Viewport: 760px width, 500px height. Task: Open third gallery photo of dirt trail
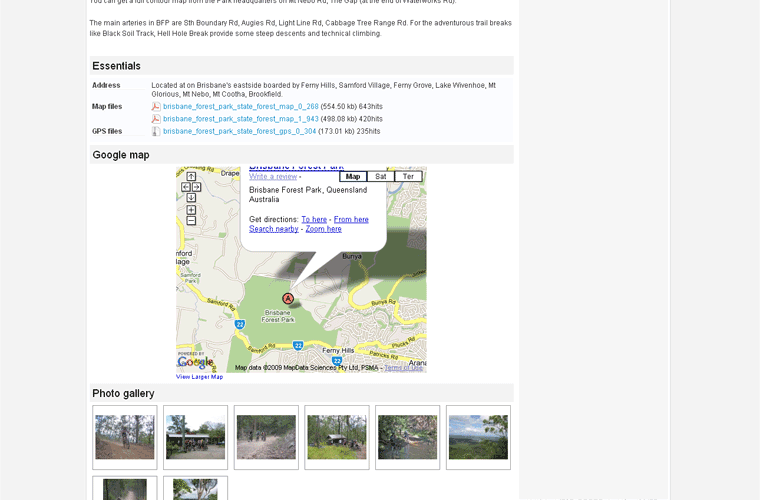click(266, 438)
